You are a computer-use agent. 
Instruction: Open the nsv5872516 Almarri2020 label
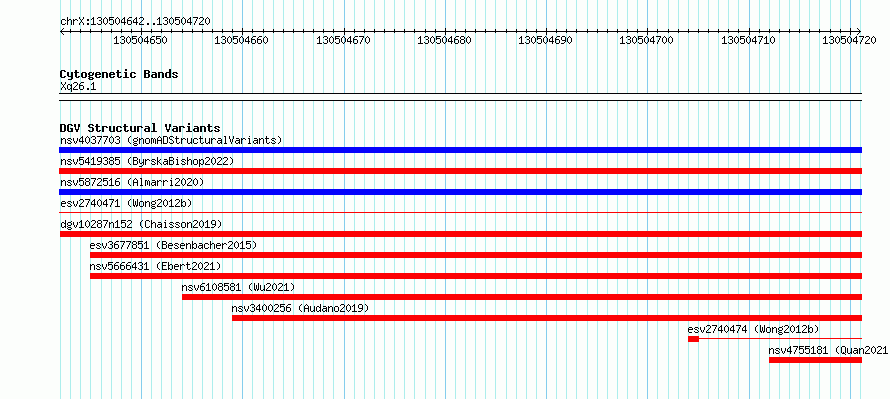pyautogui.click(x=132, y=182)
